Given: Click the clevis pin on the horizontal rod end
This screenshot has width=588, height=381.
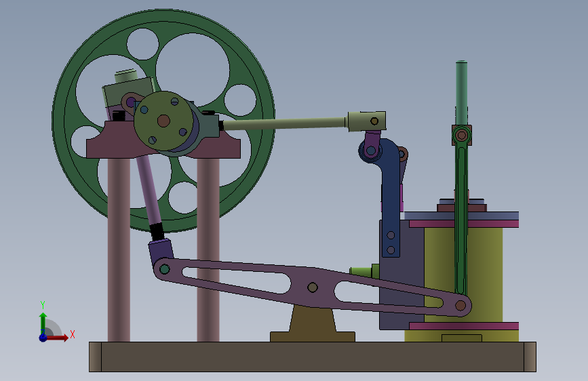Looking at the screenshot, I should pyautogui.click(x=374, y=121).
